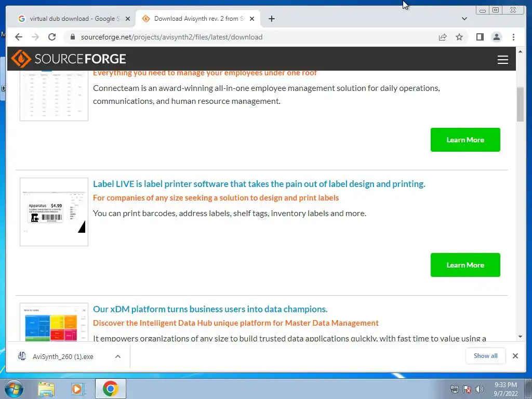Image resolution: width=532 pixels, height=399 pixels.
Task: Click the Connecteam thumbnail image
Action: click(54, 96)
